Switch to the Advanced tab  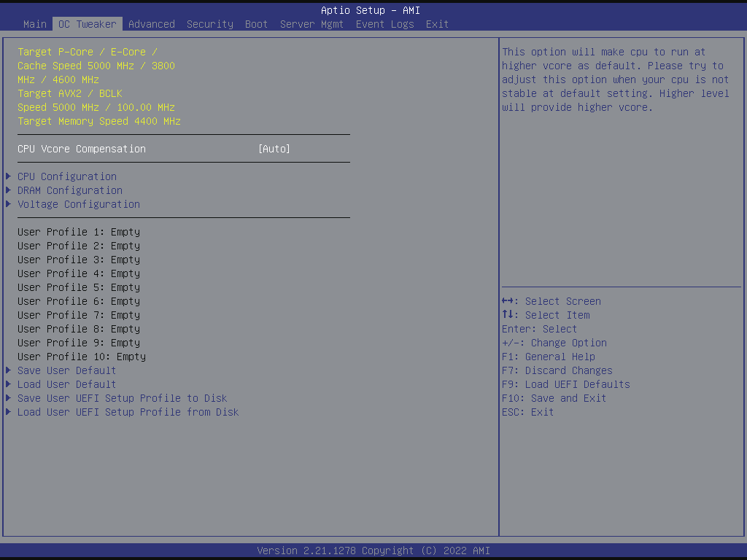coord(152,24)
